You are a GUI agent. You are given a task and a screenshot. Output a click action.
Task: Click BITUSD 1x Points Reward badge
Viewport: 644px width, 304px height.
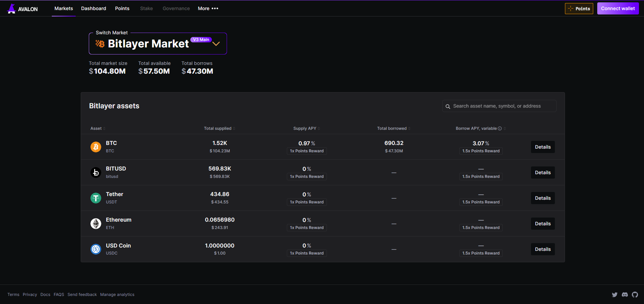click(307, 177)
